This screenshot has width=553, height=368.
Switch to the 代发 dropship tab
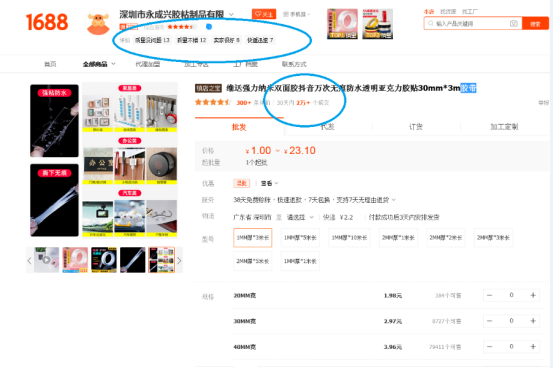pos(328,127)
